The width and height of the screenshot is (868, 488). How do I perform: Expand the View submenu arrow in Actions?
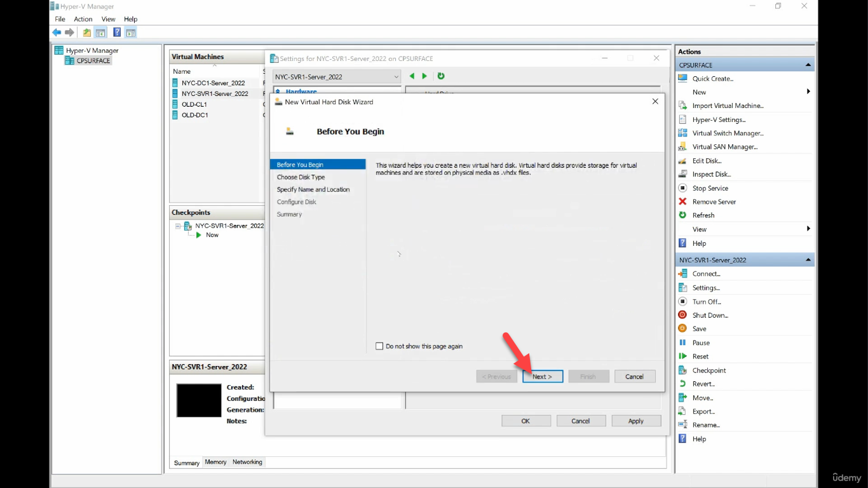[808, 229]
